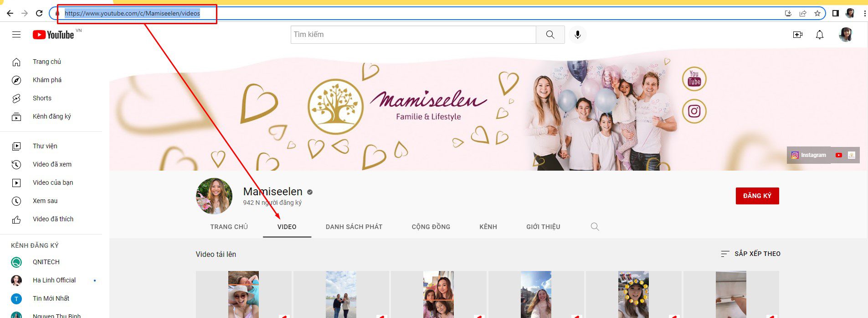Open Kênh đăng ký subscriptions in sidebar
This screenshot has height=318, width=868.
[51, 117]
